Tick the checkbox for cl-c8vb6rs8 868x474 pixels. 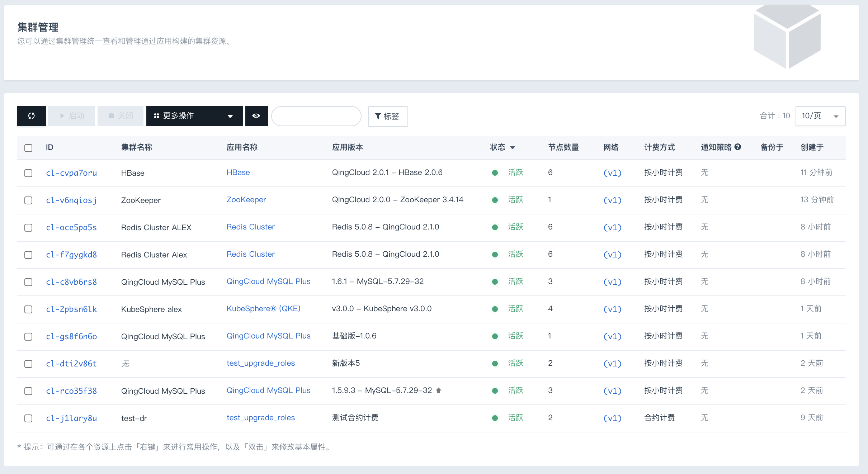pos(28,282)
